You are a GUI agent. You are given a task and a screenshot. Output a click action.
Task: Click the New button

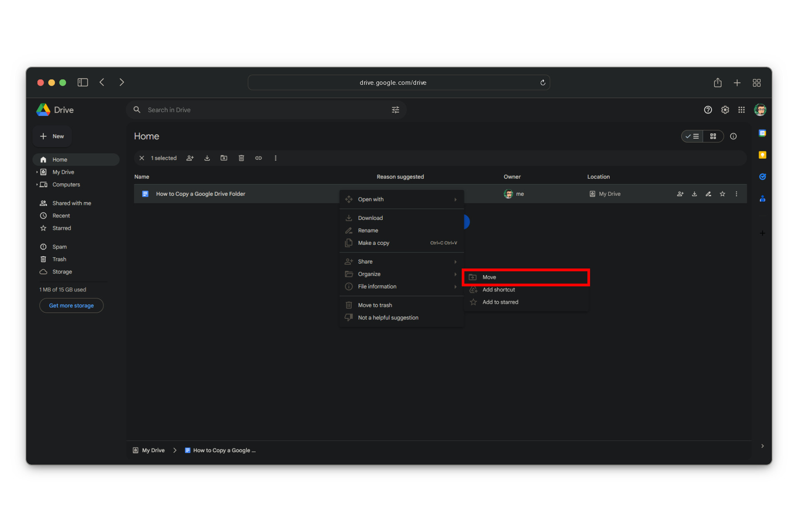52,136
